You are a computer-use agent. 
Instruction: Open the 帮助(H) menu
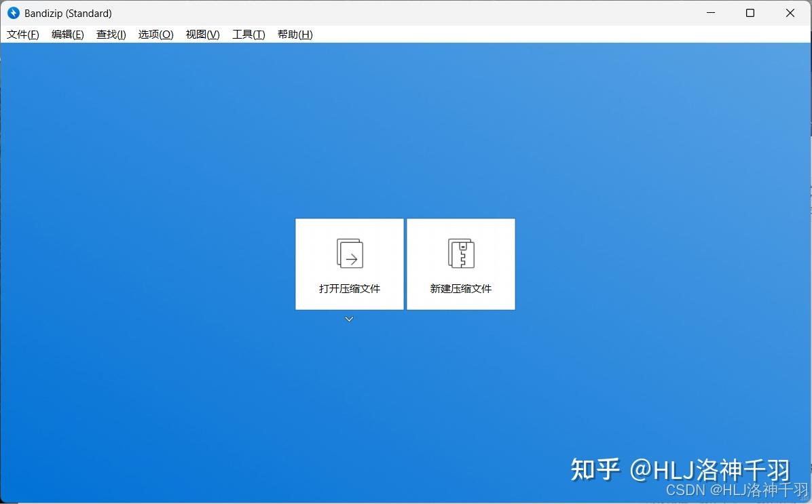click(295, 35)
